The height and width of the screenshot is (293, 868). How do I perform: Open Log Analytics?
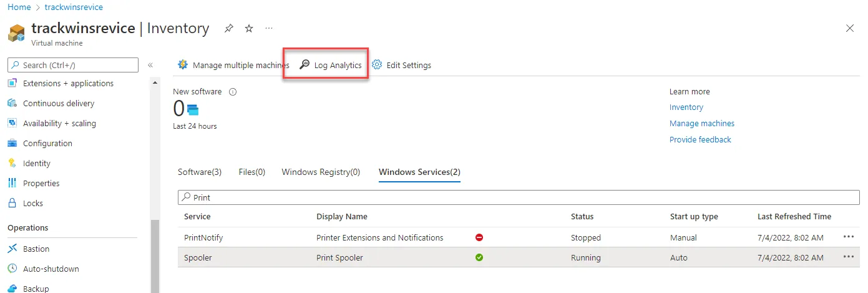click(x=331, y=65)
